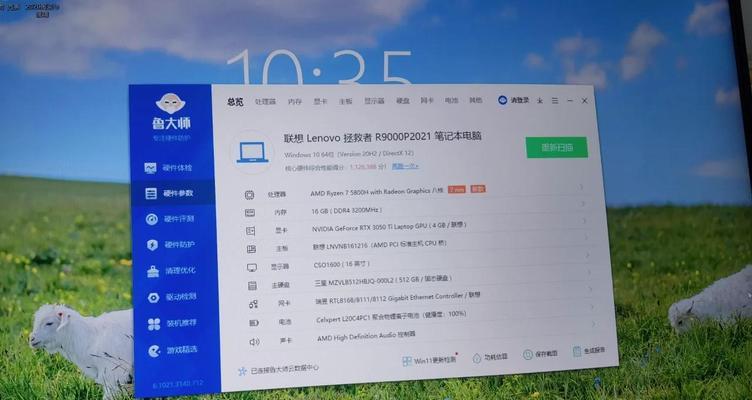Click the text '16 GB ( DDR4 3200MHz )'

click(x=347, y=211)
